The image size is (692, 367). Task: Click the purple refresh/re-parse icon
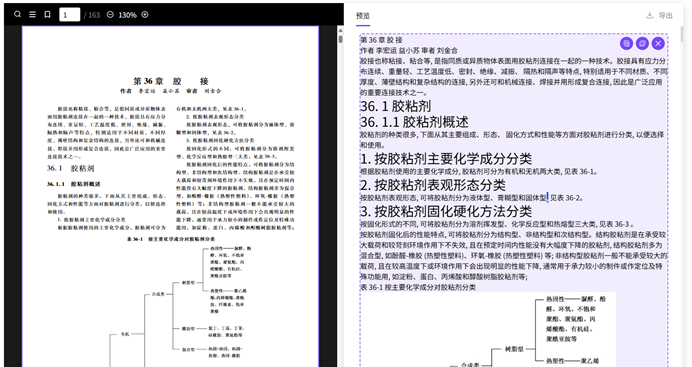[642, 43]
